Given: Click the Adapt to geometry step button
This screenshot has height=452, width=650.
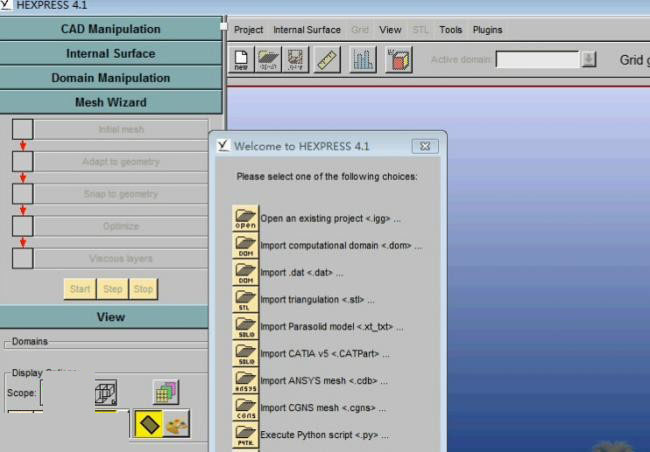Looking at the screenshot, I should (121, 161).
